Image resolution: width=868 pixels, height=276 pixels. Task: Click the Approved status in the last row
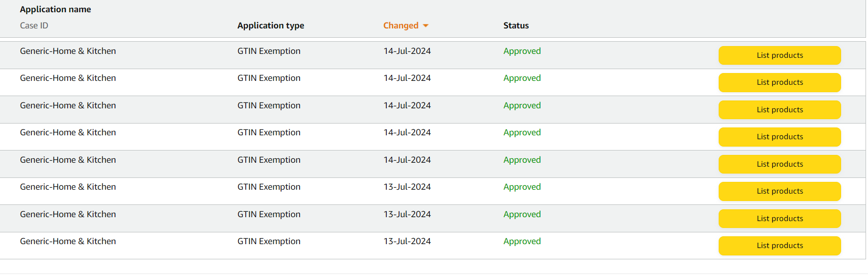[522, 241]
